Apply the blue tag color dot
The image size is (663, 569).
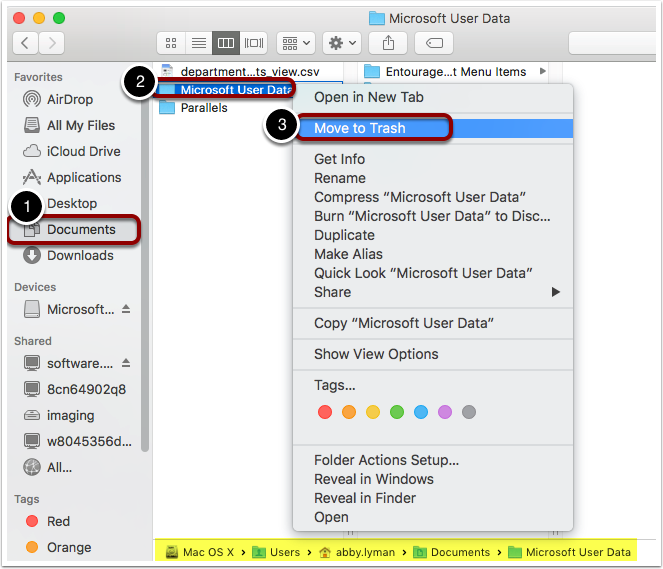[x=421, y=412]
